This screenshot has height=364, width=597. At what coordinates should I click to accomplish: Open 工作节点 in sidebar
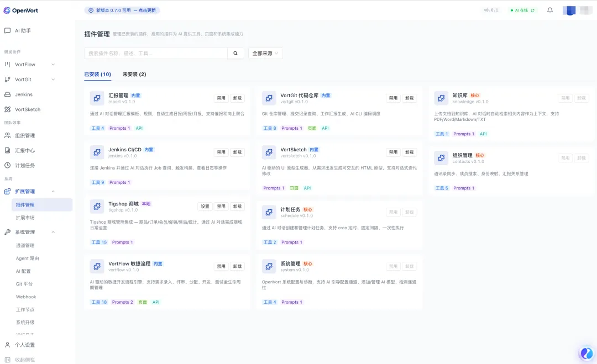click(x=25, y=310)
